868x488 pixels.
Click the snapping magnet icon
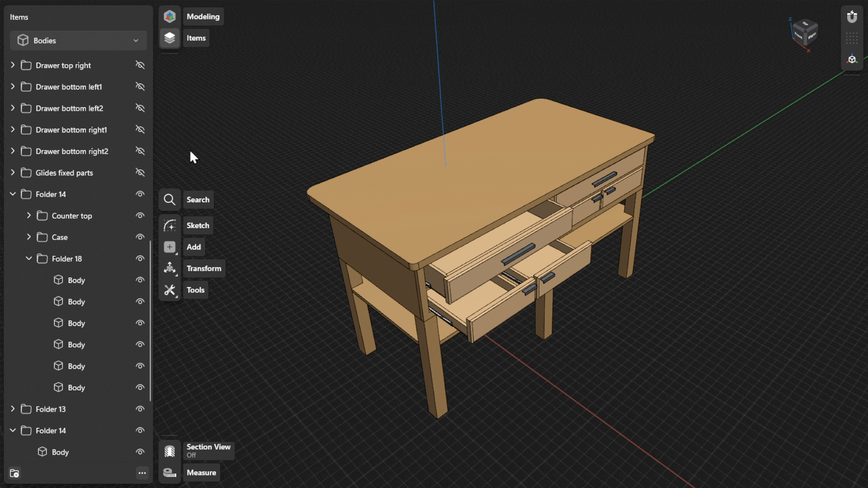(852, 17)
